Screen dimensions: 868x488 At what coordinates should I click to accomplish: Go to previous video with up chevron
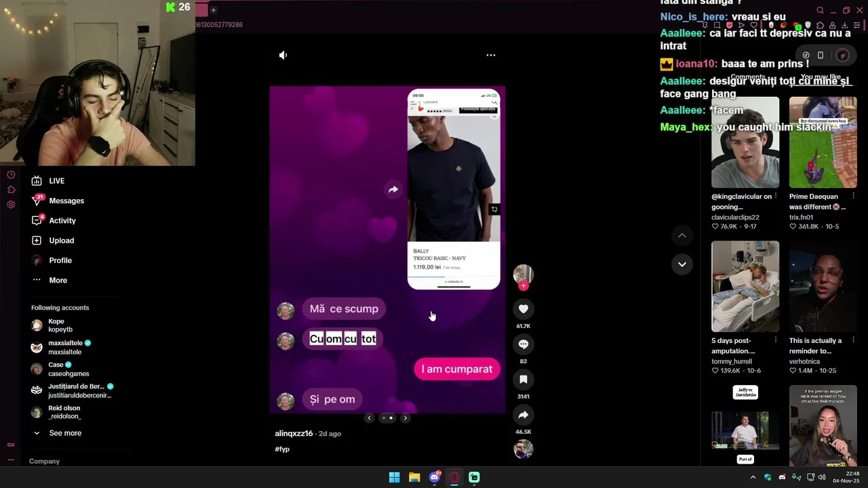pos(682,235)
